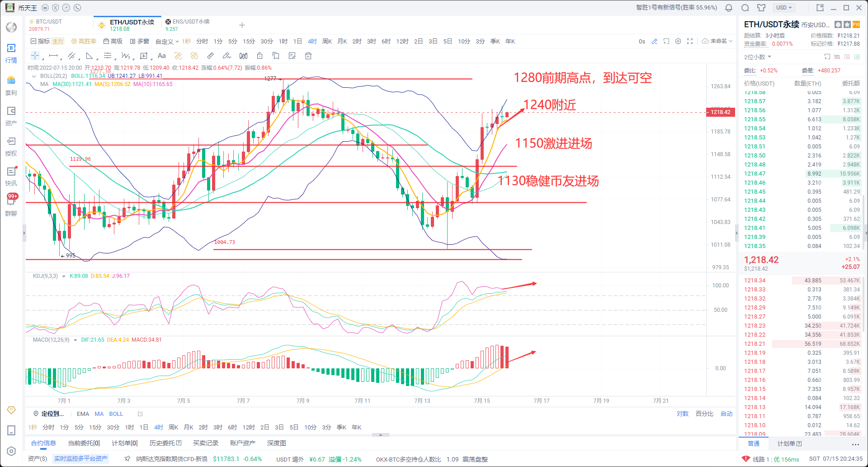
Task: Toggle the price alert bell for ETH/USDT
Action: [x=838, y=24]
